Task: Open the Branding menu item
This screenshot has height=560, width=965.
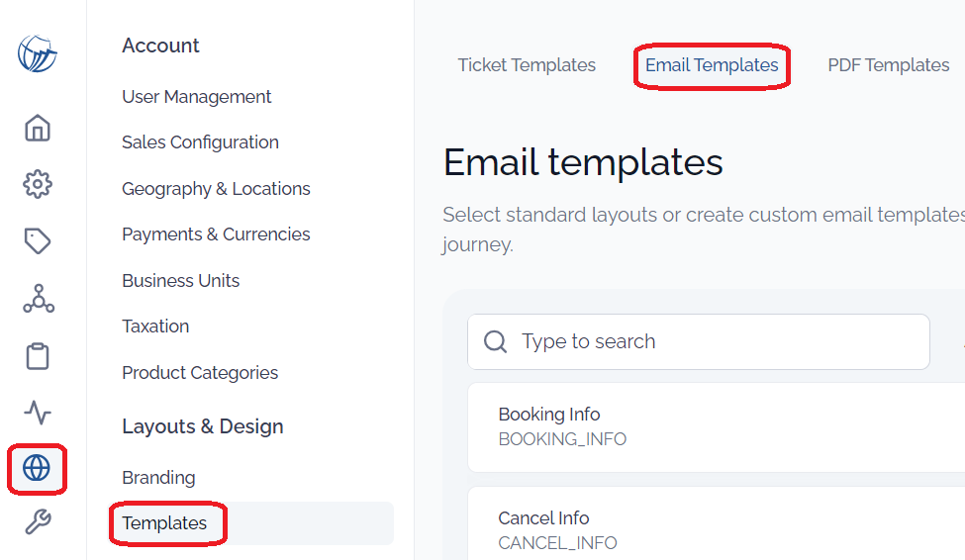Action: pos(158,478)
